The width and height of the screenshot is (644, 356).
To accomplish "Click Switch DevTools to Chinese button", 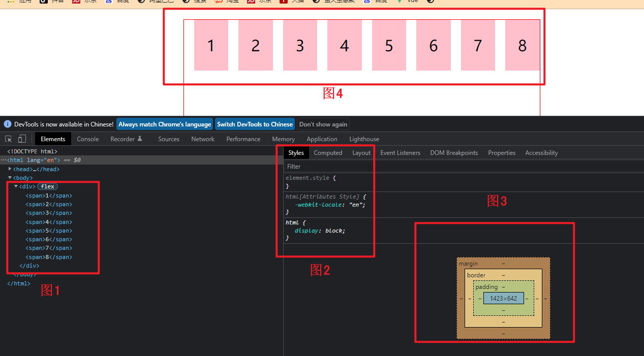I will tap(255, 124).
